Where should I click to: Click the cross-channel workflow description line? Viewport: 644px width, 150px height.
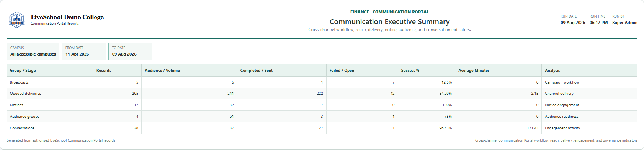(389, 30)
